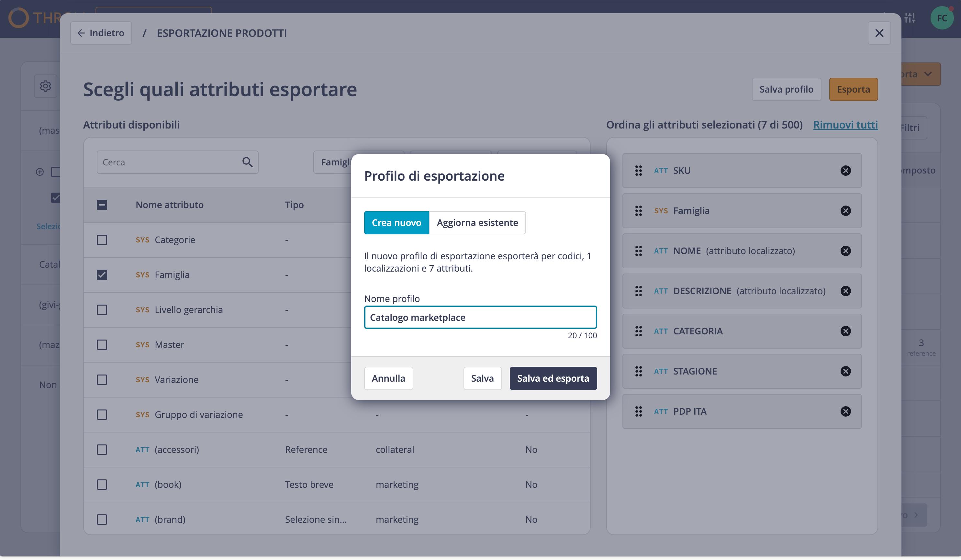Image resolution: width=961 pixels, height=560 pixels.
Task: Click the 'collateral' cell
Action: coord(395,450)
